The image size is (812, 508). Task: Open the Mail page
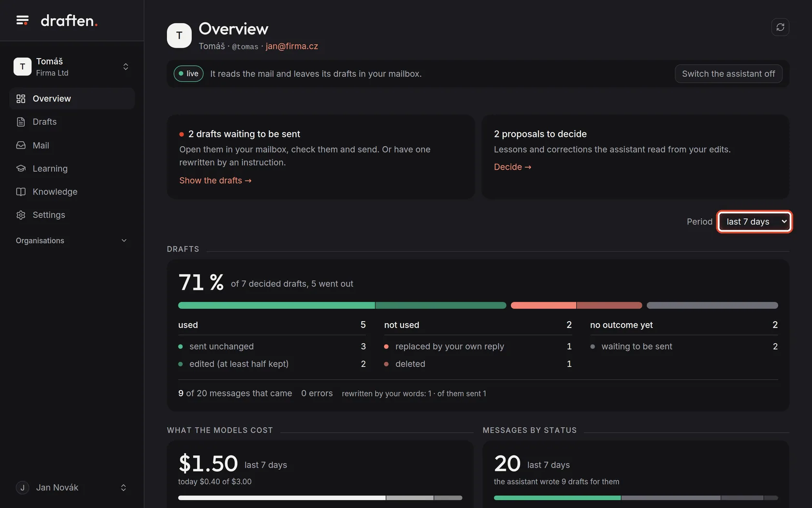pos(72,145)
